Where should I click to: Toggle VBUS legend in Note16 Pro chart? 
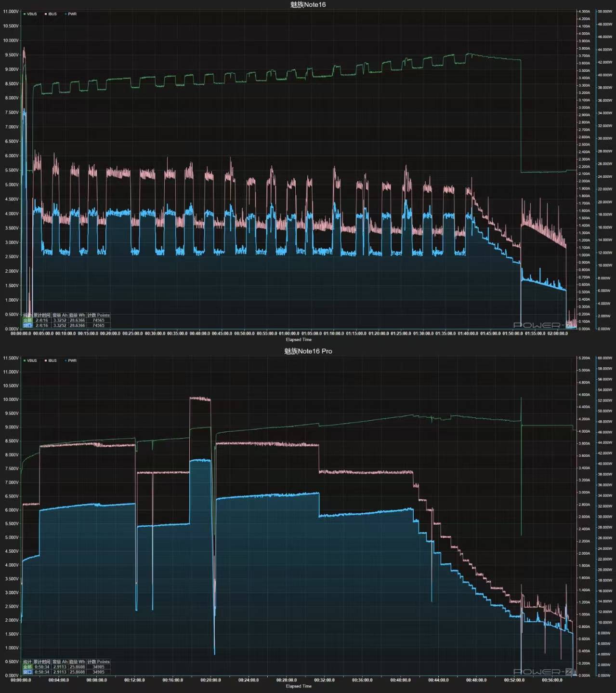[30, 360]
